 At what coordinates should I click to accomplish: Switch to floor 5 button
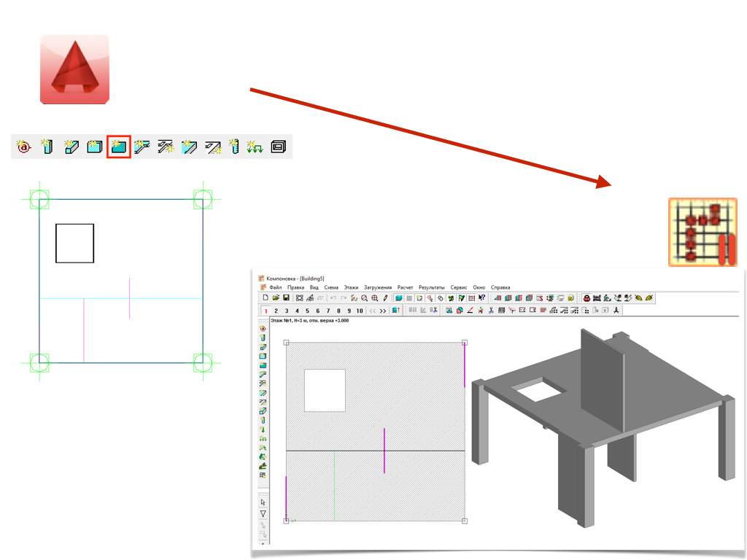[x=307, y=311]
